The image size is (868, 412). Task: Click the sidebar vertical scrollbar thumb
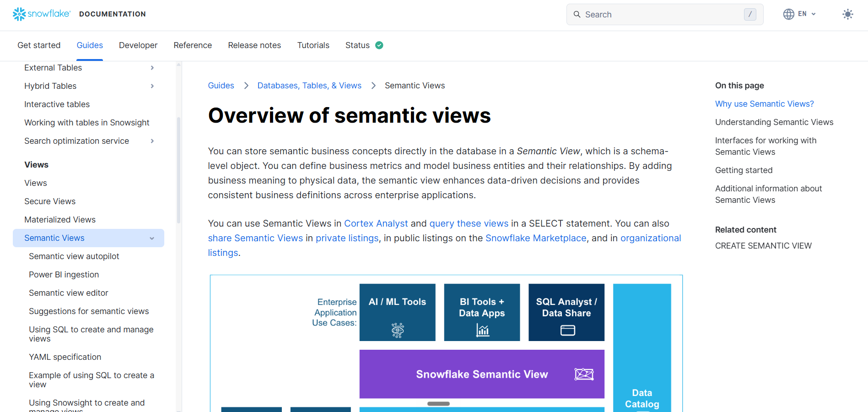point(178,170)
